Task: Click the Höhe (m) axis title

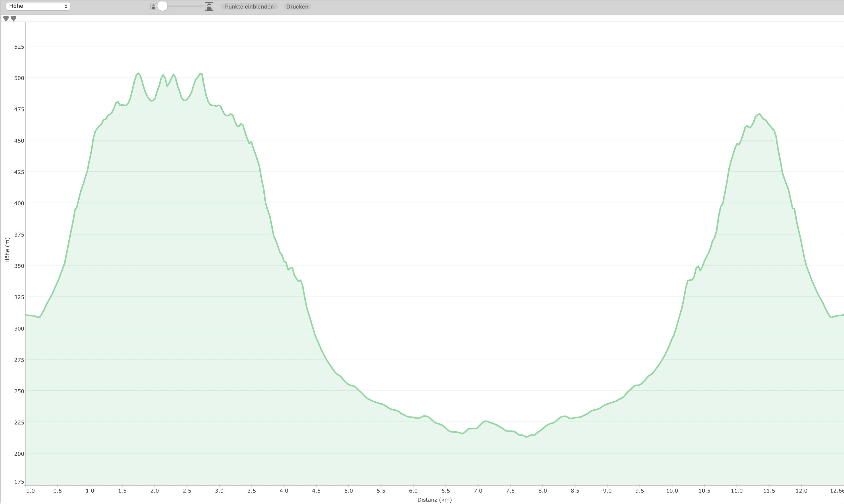Action: point(7,250)
